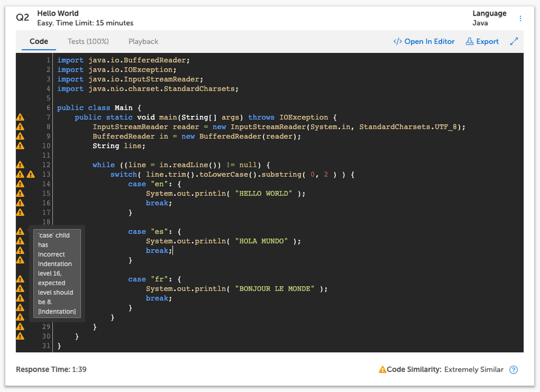Click the indentation warning tooltip
540x392 pixels.
[x=55, y=274]
